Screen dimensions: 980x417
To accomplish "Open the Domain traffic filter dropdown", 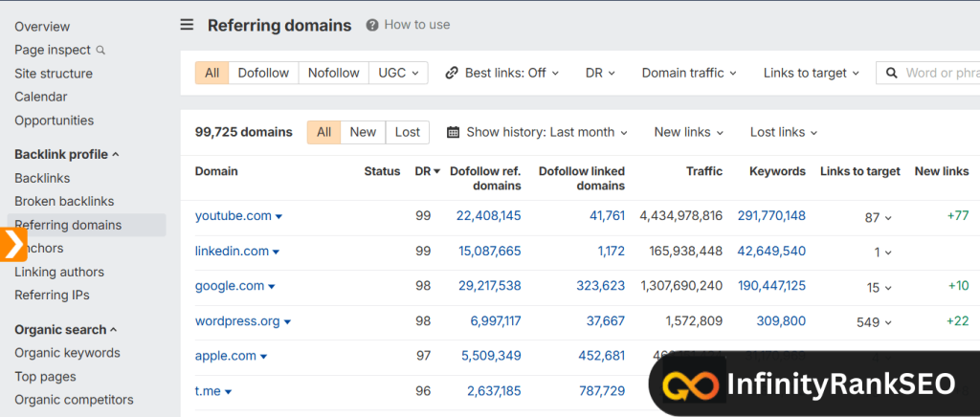I will click(689, 73).
